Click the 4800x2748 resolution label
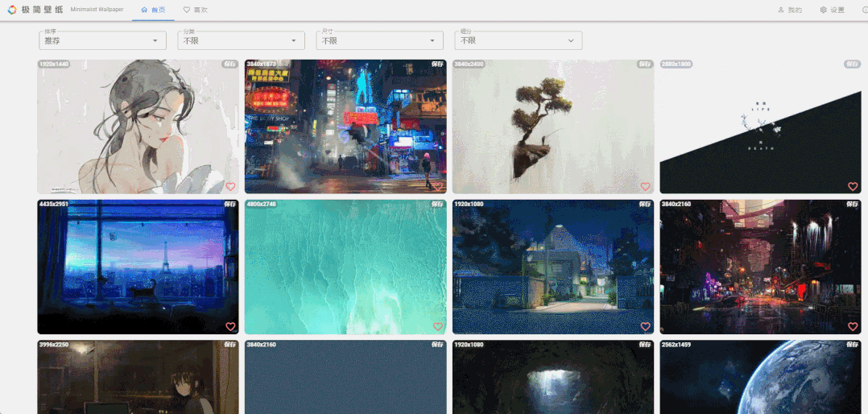Screen dimensions: 868x414 pos(261,205)
